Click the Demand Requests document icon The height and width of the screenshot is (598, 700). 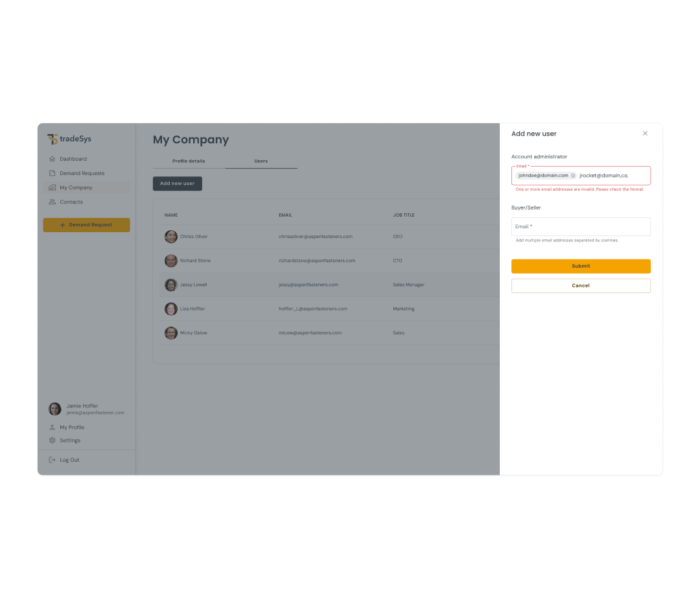click(x=52, y=173)
